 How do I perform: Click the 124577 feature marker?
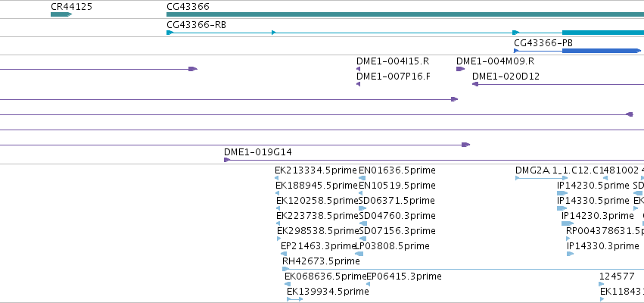click(x=602, y=284)
